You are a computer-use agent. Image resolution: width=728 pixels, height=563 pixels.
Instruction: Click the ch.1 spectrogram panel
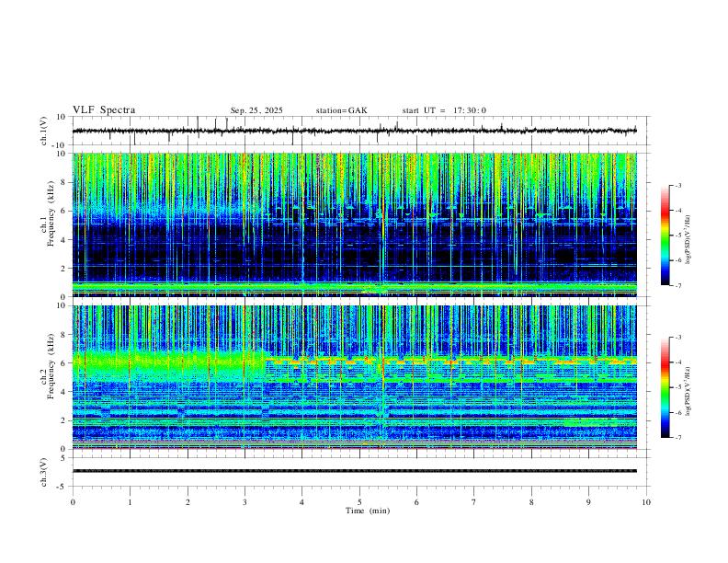pyautogui.click(x=354, y=224)
